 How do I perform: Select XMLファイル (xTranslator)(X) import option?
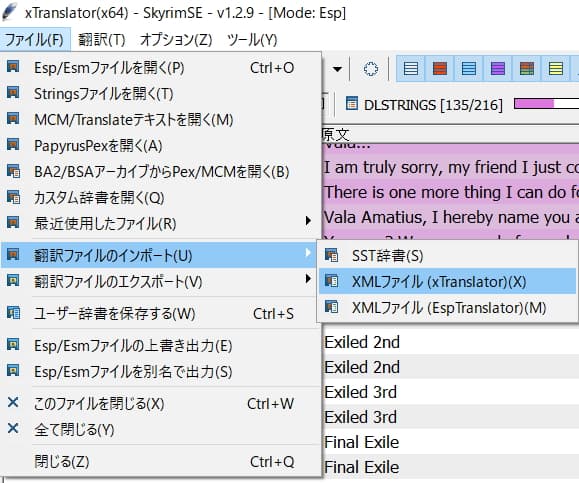(x=447, y=282)
